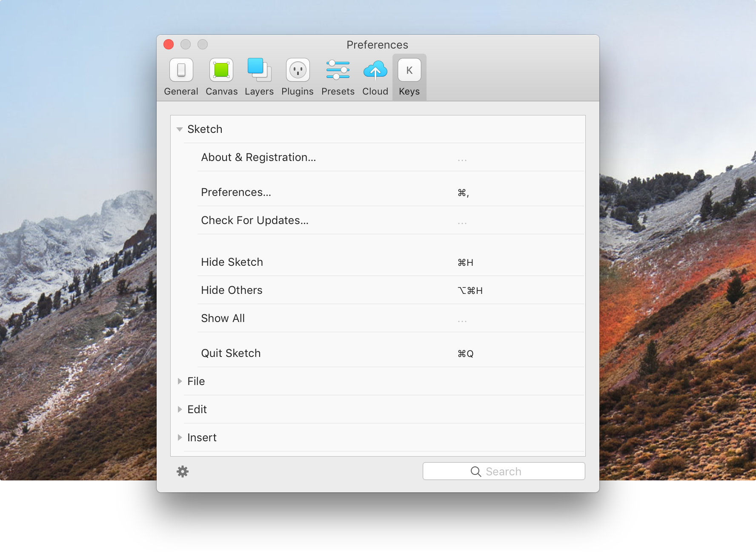The image size is (756, 552).
Task: Close the Preferences window
Action: [169, 44]
